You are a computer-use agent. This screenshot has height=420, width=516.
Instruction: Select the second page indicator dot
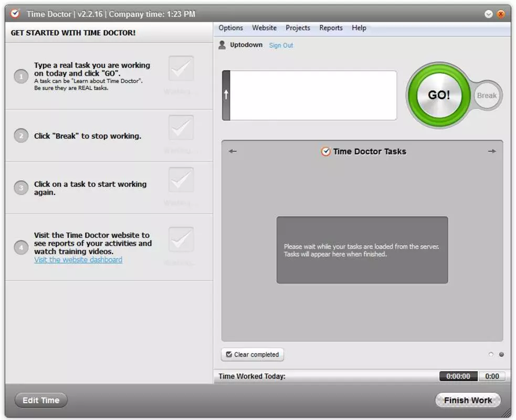pyautogui.click(x=501, y=354)
